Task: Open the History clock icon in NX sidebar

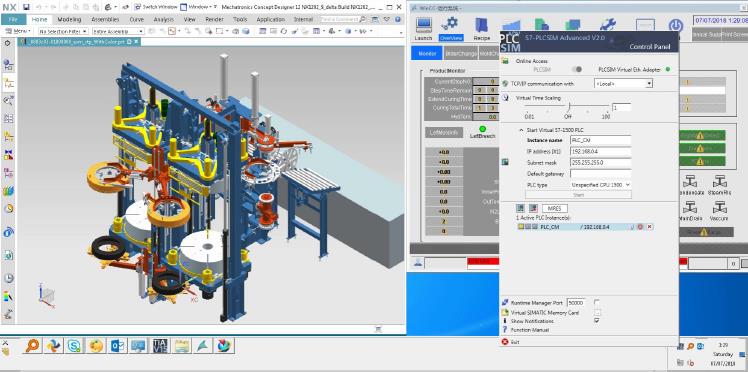Action: [8, 278]
